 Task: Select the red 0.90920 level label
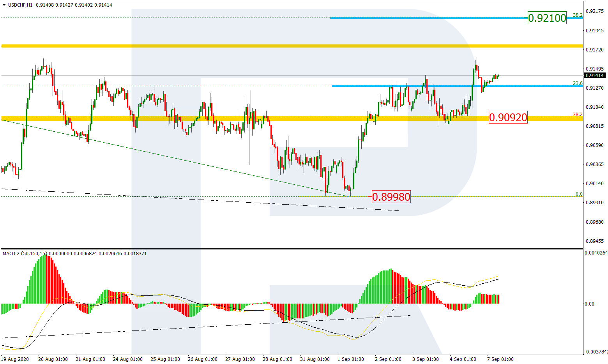[x=508, y=117]
